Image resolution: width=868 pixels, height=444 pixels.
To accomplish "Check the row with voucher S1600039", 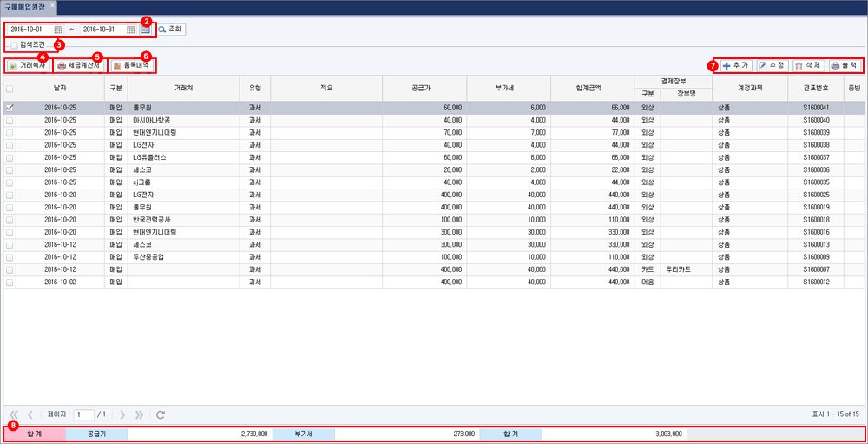I will pos(10,132).
